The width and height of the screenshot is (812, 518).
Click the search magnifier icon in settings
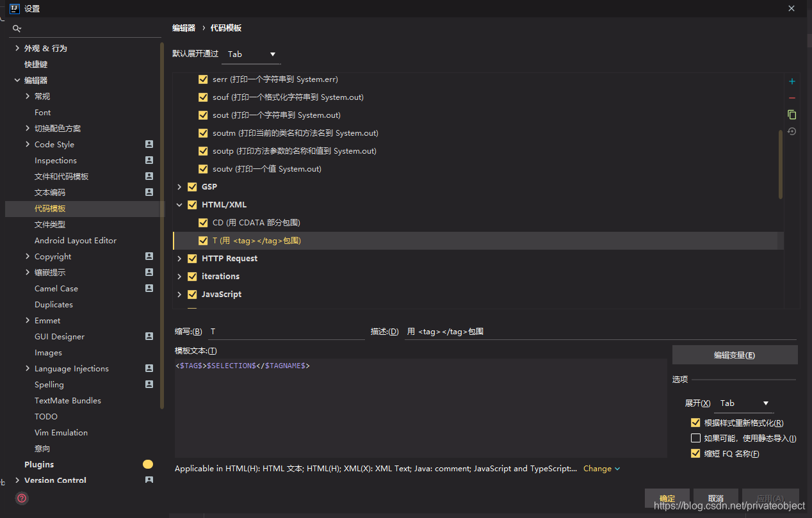pos(17,29)
